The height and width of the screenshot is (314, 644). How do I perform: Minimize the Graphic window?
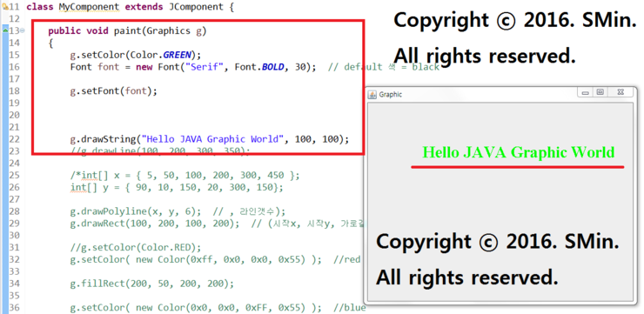[x=586, y=93]
